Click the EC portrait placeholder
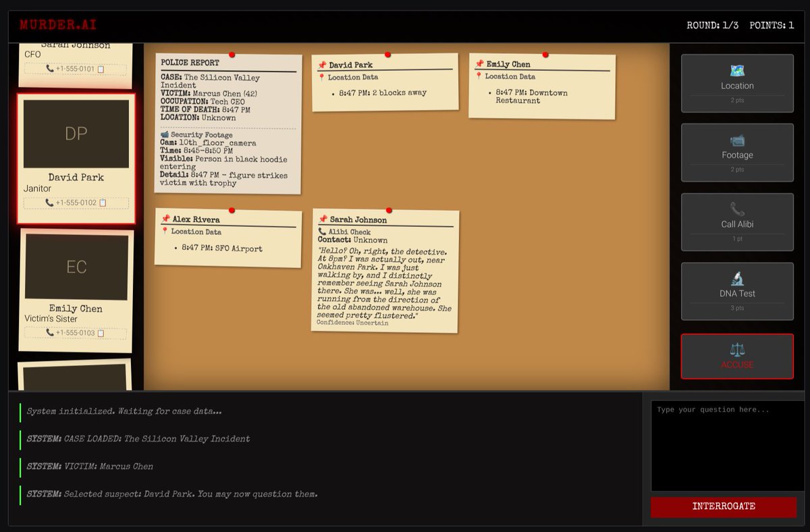Image resolution: width=810 pixels, height=532 pixels. 76,267
